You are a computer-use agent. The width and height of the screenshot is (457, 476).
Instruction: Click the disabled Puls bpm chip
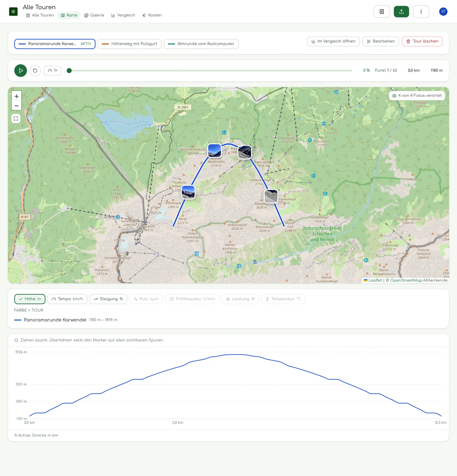coord(146,299)
